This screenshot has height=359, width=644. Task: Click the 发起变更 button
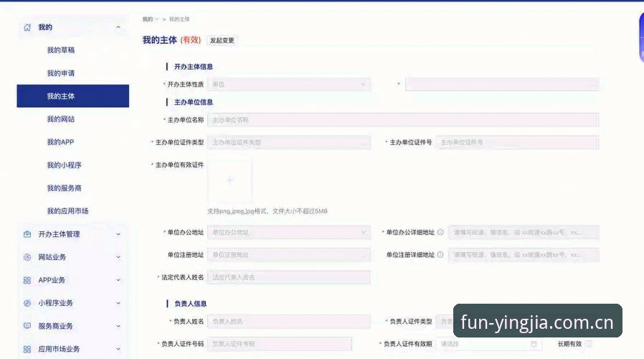click(x=222, y=40)
